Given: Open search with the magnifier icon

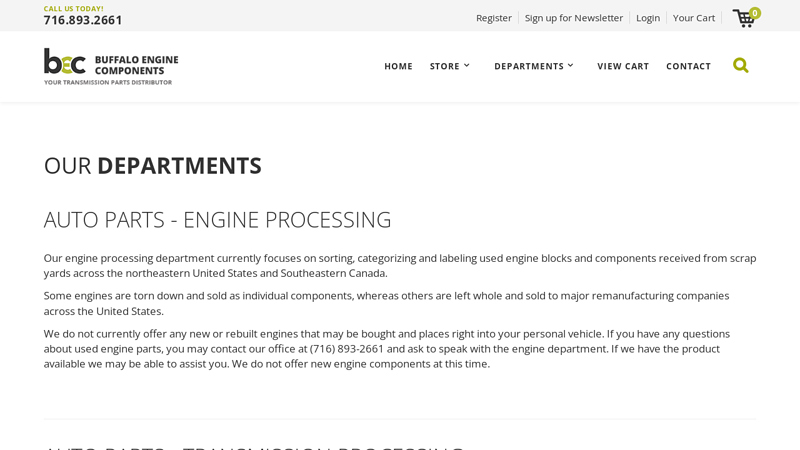Looking at the screenshot, I should (740, 66).
